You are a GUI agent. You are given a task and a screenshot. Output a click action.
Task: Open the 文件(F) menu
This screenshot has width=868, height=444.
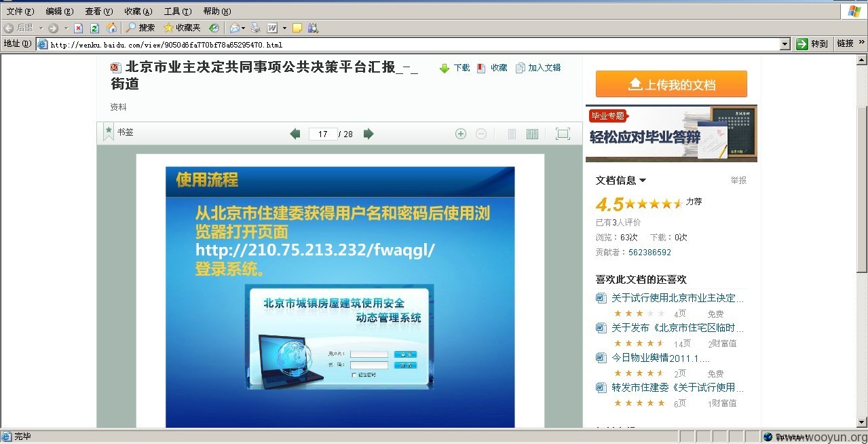click(x=20, y=12)
